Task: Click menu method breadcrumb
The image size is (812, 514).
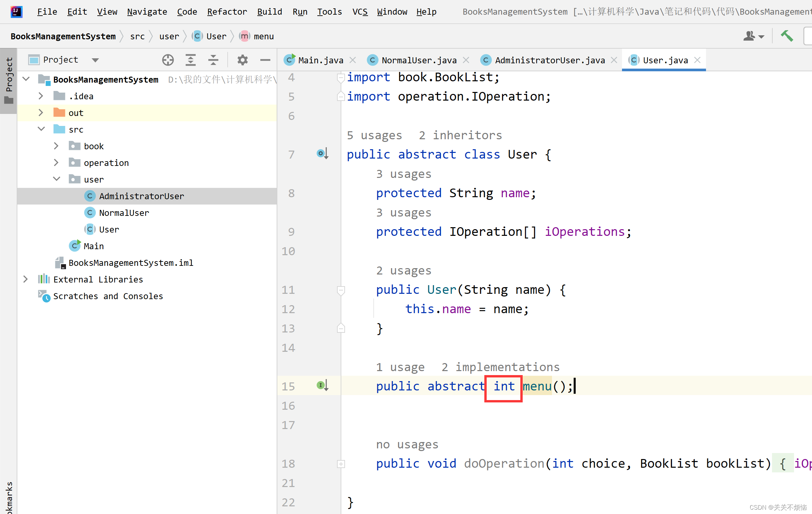Action: click(256, 36)
